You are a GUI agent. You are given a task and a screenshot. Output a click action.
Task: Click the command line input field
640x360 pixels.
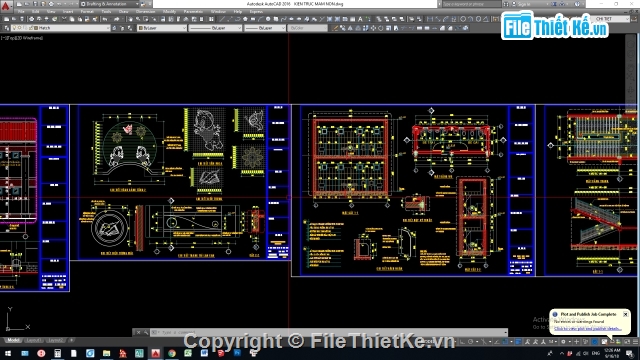[x=327, y=333]
